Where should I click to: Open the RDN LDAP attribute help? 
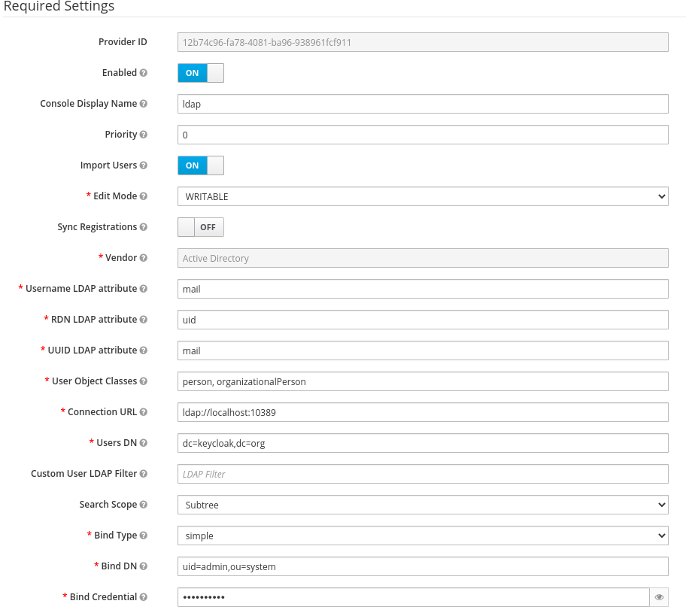click(x=144, y=319)
